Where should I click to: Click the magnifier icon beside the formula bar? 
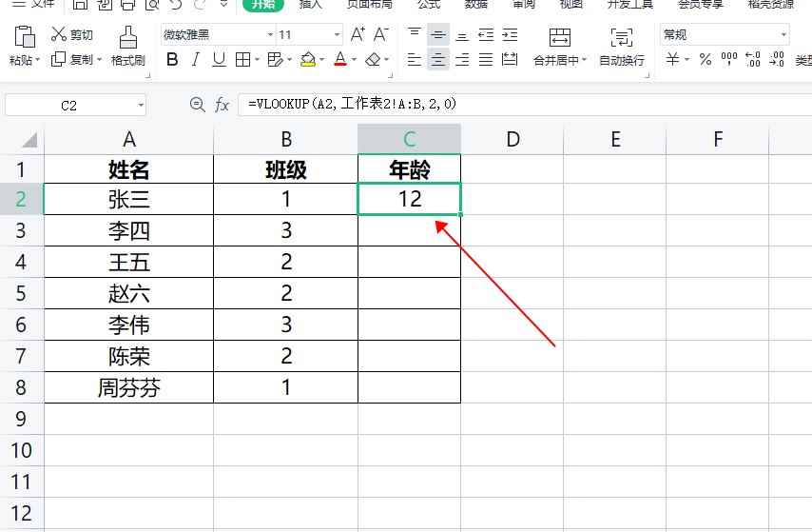pyautogui.click(x=197, y=105)
